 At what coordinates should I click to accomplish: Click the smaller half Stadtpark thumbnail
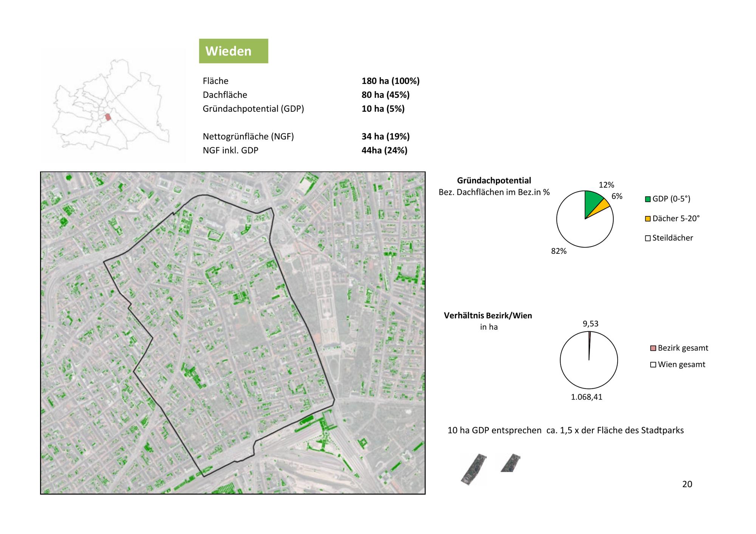510,463
